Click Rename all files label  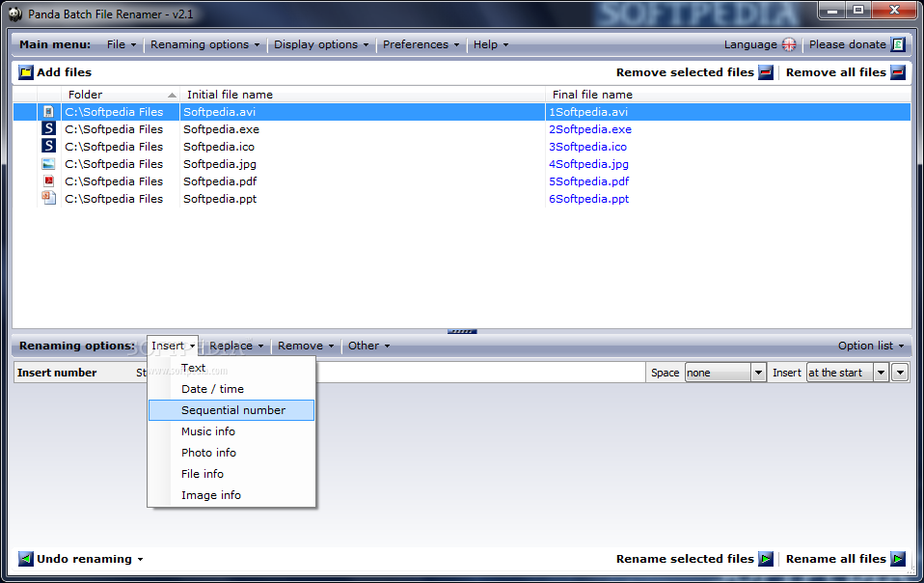(x=835, y=559)
